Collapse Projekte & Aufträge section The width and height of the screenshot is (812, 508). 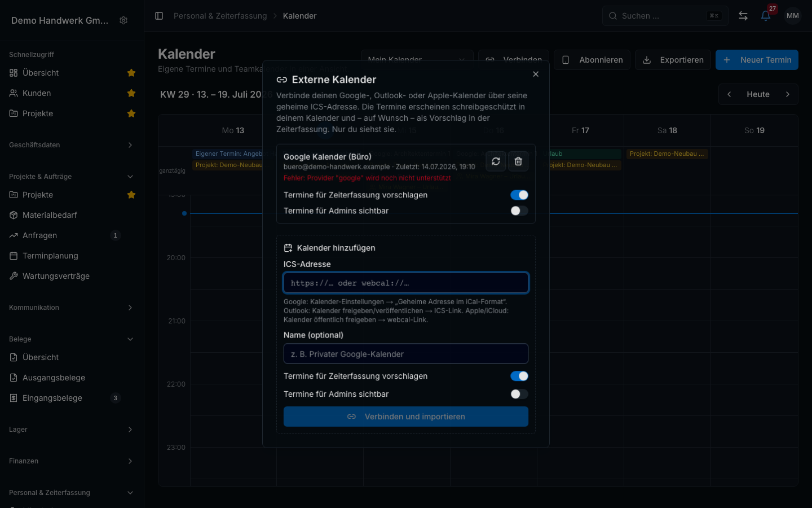pos(72,177)
